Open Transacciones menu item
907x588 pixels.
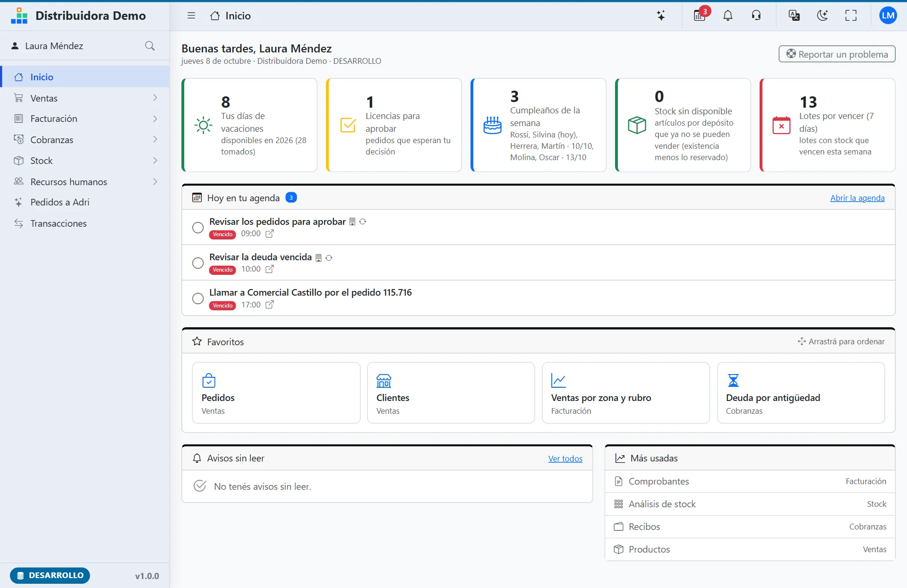pyautogui.click(x=86, y=223)
